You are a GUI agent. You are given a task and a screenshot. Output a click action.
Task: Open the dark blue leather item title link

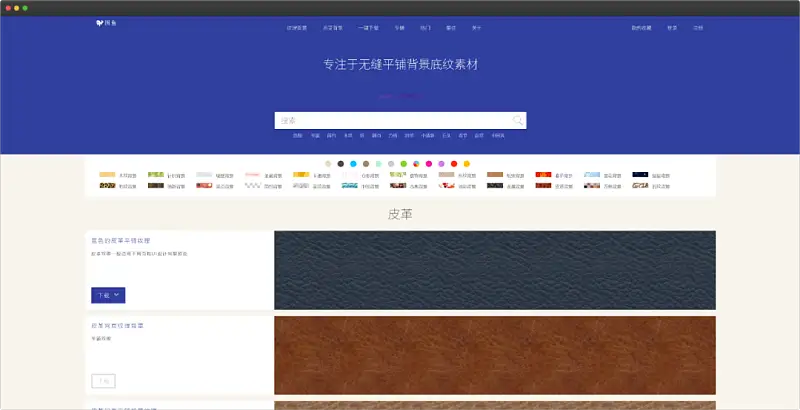tap(121, 241)
